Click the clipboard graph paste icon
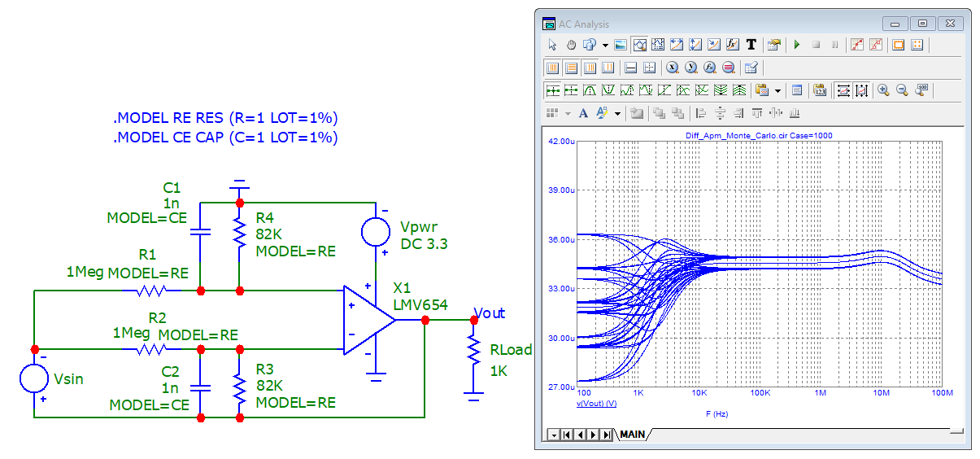 tap(762, 90)
